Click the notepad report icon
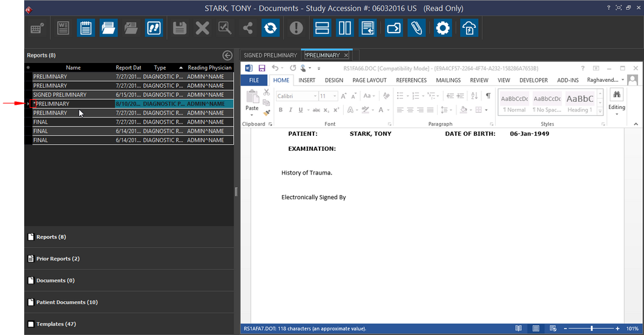The height and width of the screenshot is (335, 644). point(85,28)
